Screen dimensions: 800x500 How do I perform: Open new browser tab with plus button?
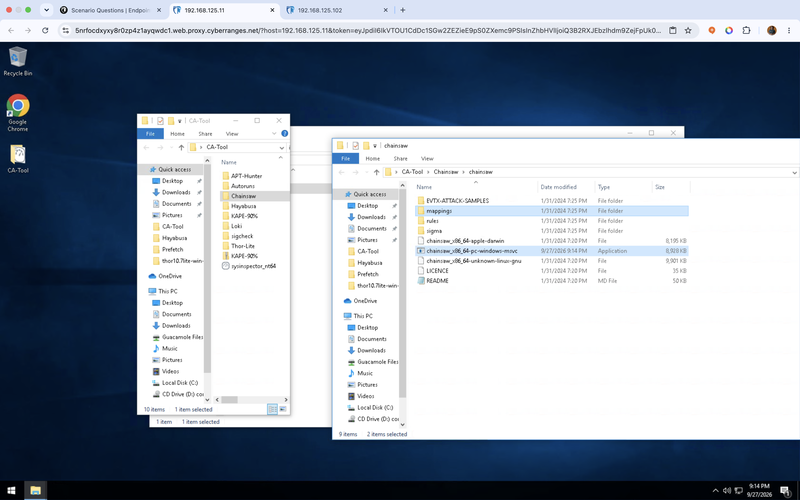403,10
